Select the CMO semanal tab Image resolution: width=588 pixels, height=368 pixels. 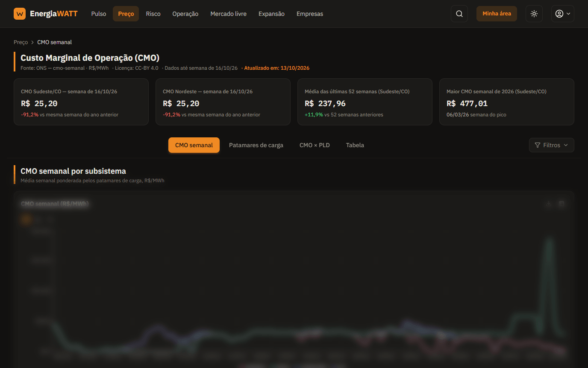[194, 145]
